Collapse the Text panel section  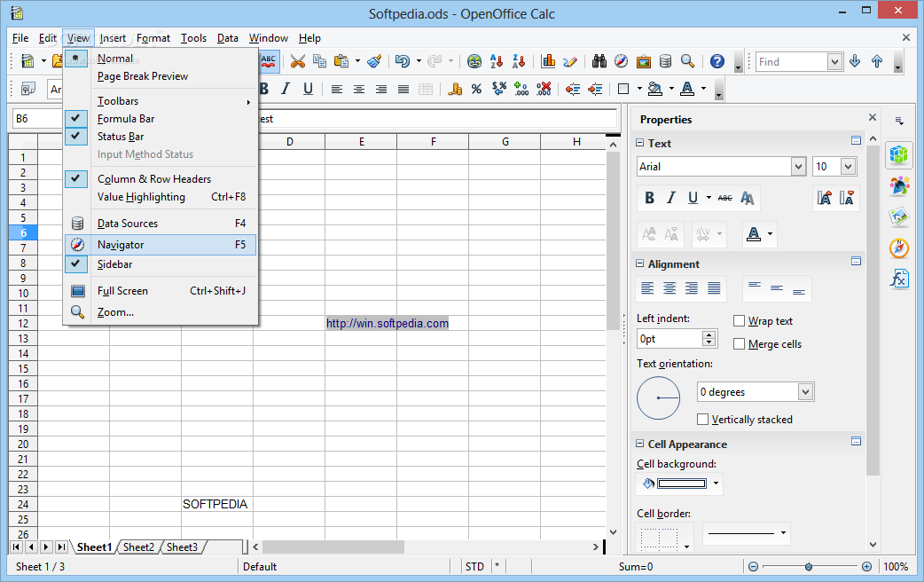pyautogui.click(x=640, y=143)
